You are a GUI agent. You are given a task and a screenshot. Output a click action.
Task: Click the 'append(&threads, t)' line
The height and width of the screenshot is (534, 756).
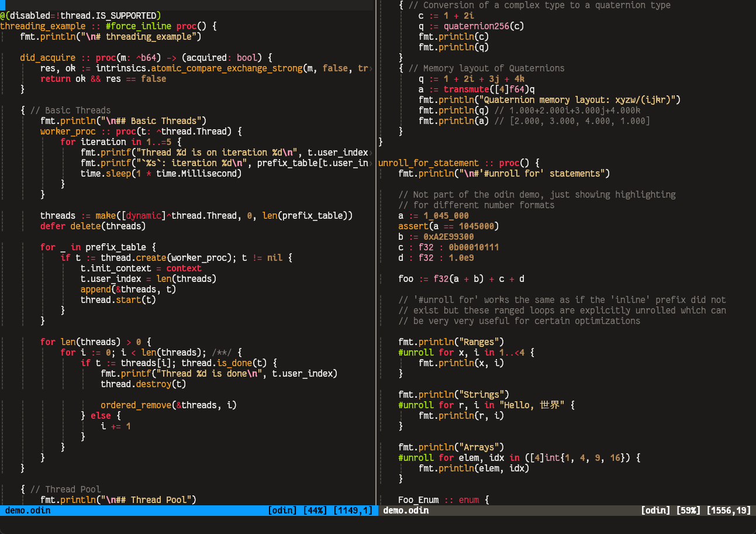(128, 290)
